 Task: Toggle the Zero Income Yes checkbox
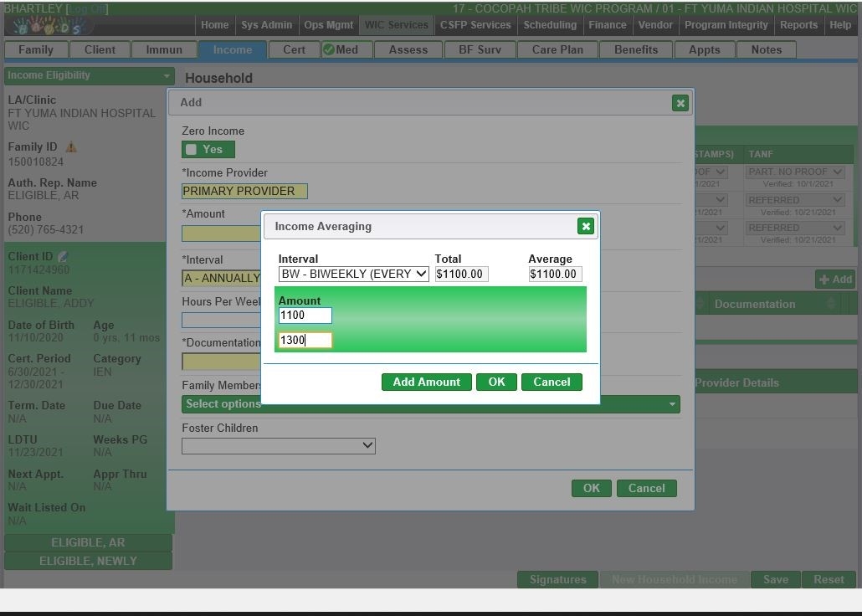point(192,150)
